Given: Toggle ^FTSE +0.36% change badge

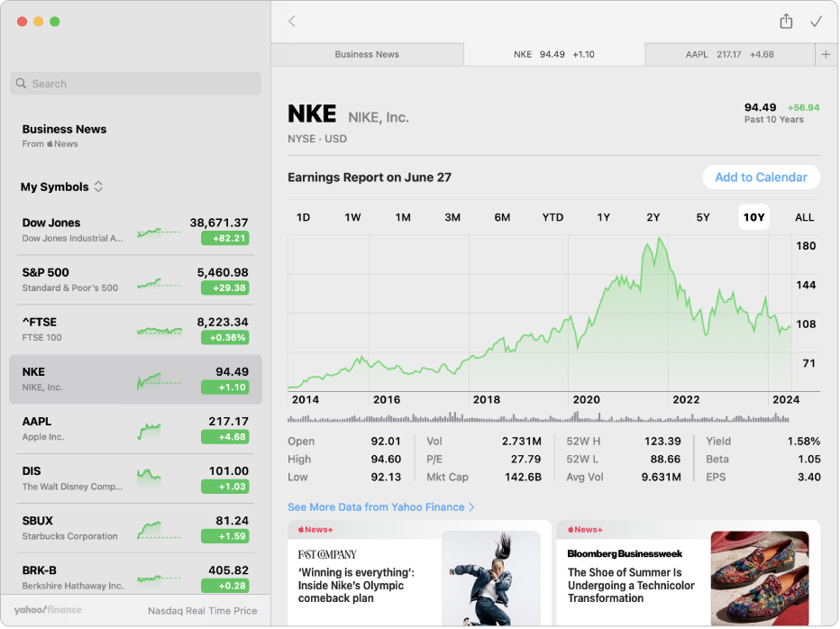Looking at the screenshot, I should [x=225, y=338].
